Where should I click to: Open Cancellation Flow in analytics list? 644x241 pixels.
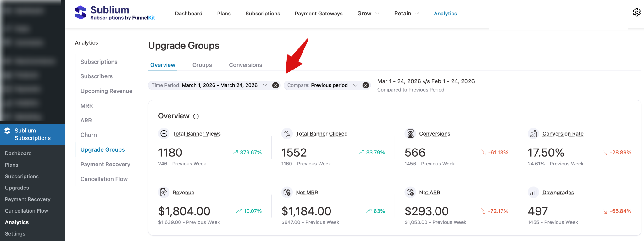pos(104,179)
